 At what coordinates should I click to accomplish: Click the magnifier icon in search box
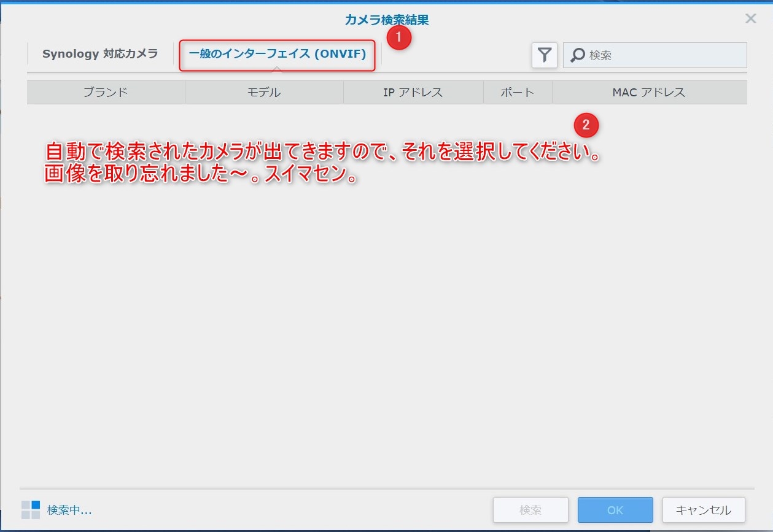click(577, 55)
